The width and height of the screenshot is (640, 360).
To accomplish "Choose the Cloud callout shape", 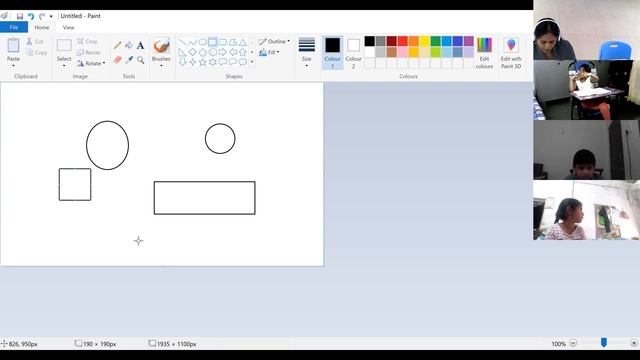I will pyautogui.click(x=243, y=62).
